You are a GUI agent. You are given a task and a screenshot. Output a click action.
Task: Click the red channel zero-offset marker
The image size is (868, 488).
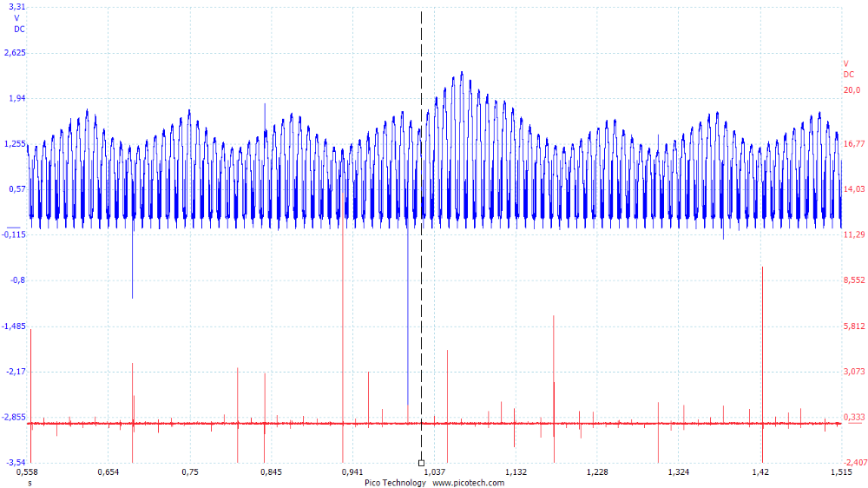855,424
